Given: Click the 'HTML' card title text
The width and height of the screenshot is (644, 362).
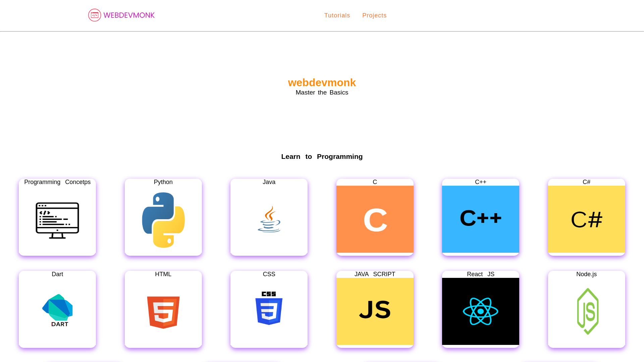Looking at the screenshot, I should point(163,274).
